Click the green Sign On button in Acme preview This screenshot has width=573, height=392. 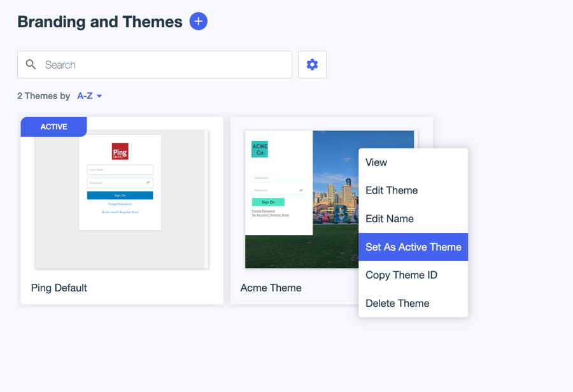click(x=268, y=202)
